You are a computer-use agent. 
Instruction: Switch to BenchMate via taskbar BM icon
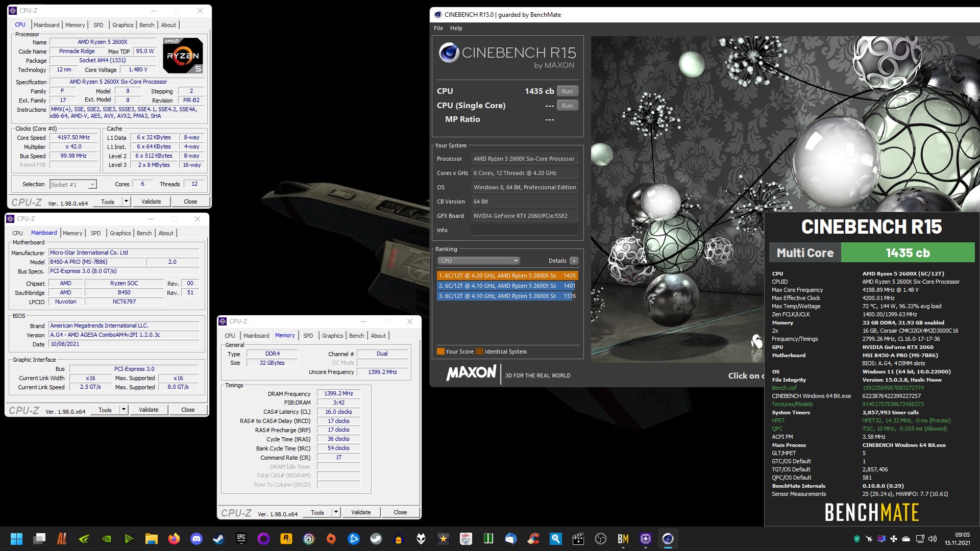coord(623,539)
